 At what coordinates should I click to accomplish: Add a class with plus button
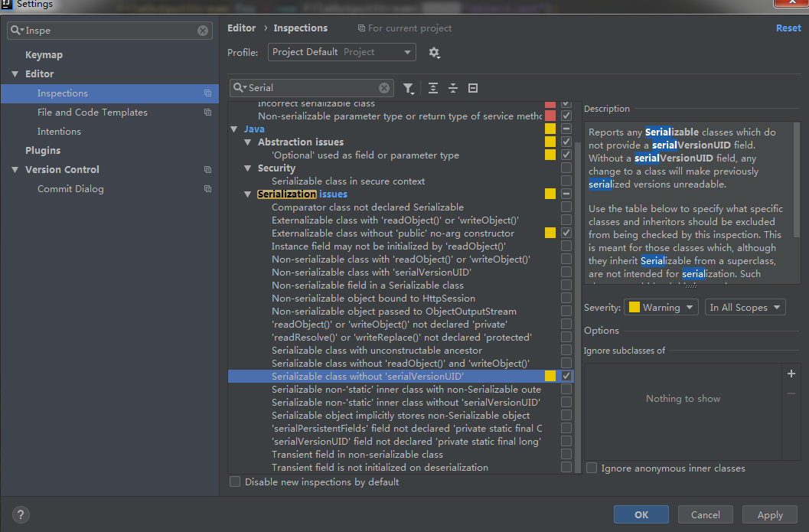pos(791,374)
